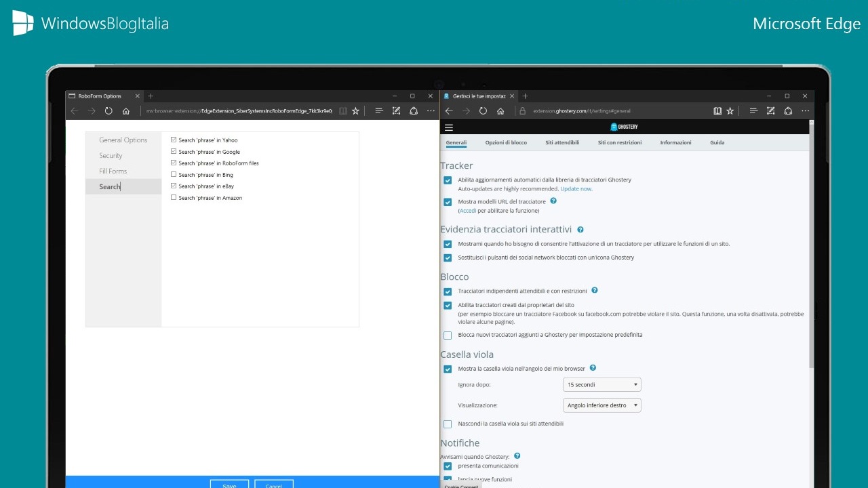Viewport: 868px width, 488px height.
Task: Open a new tab next to Gestisci le tue impostaz
Action: tap(525, 96)
